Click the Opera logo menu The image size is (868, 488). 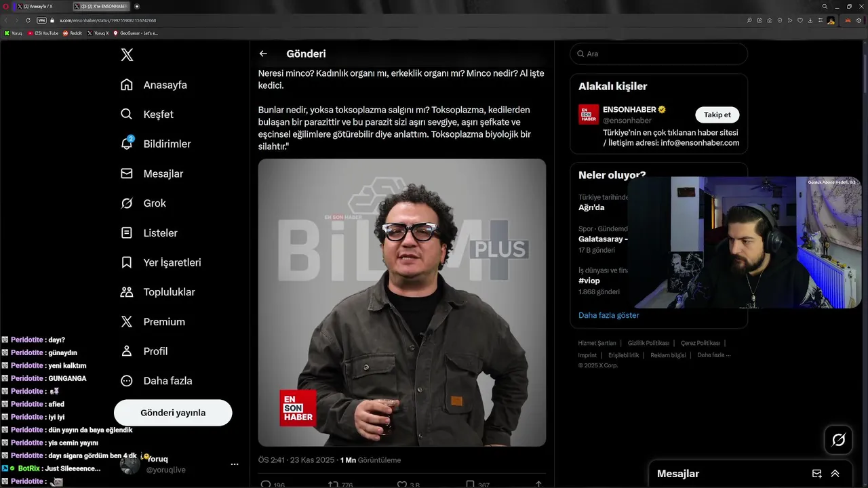point(6,6)
